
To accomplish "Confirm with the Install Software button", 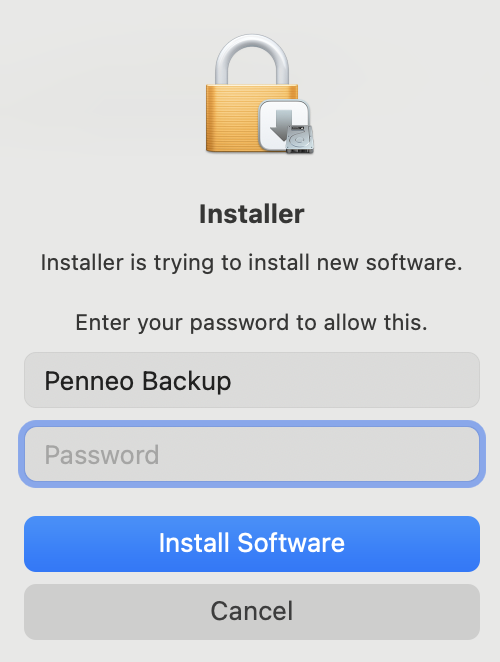I will [x=252, y=544].
